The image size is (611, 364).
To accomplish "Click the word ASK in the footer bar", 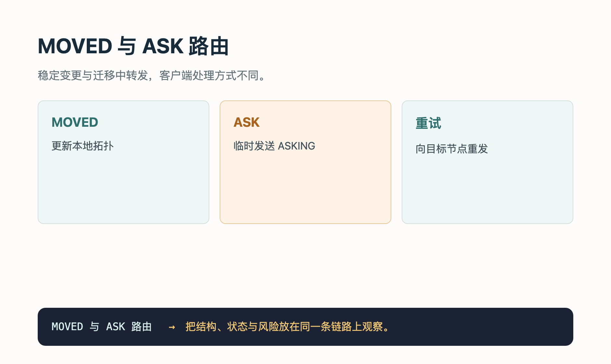I will pos(115,327).
